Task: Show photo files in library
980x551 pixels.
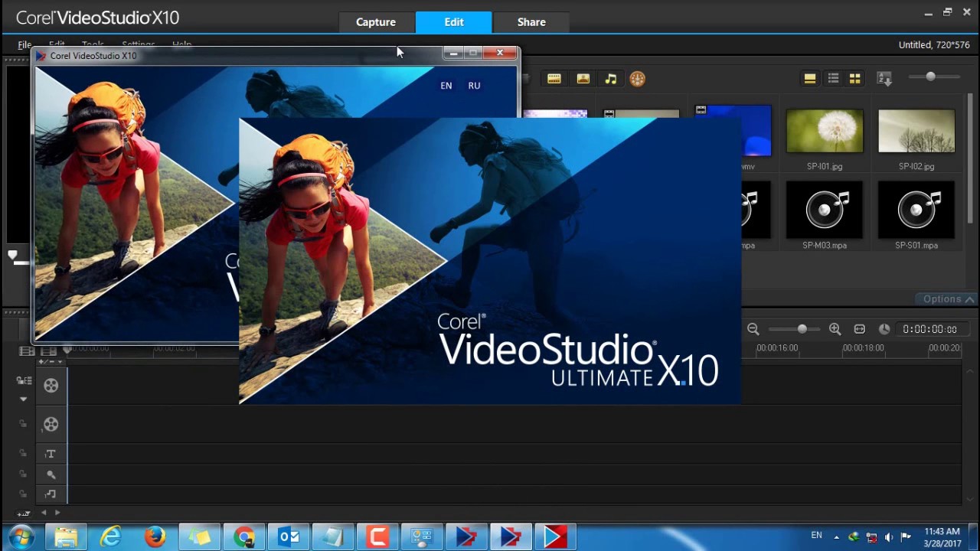Action: pyautogui.click(x=583, y=79)
